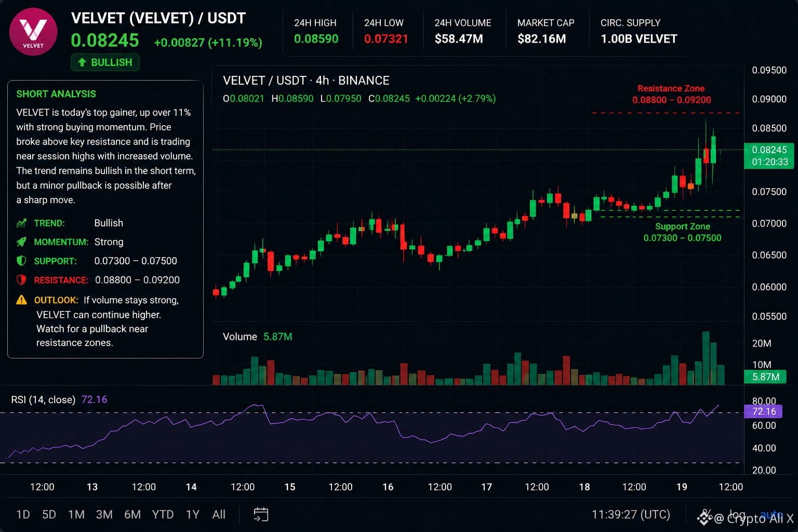Click the 40.00 RSI axis label
This screenshot has height=532, width=798.
764,448
